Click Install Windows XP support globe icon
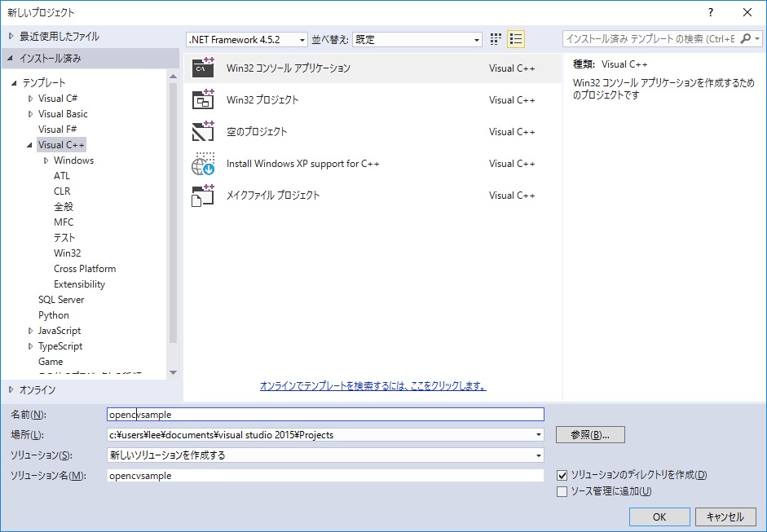Image resolution: width=767 pixels, height=532 pixels. pos(203,164)
